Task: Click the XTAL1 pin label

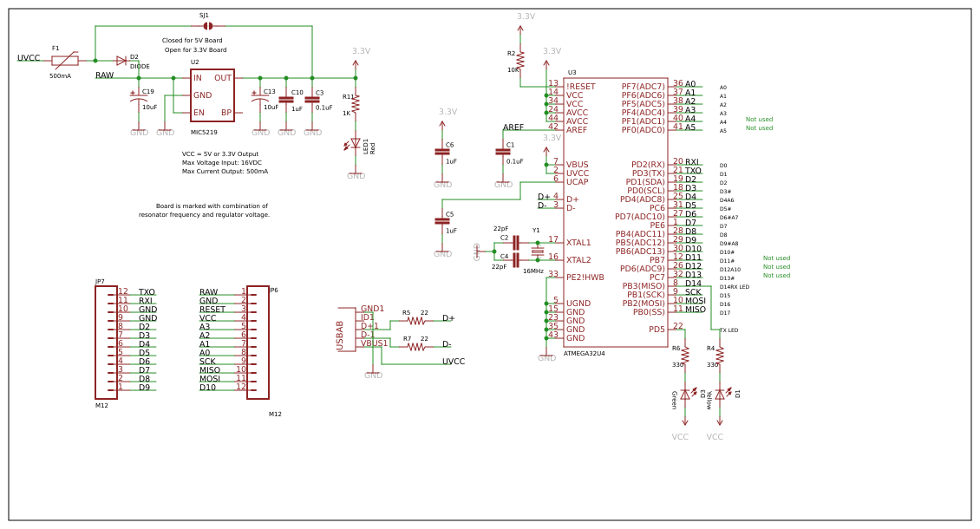Action: (x=578, y=243)
